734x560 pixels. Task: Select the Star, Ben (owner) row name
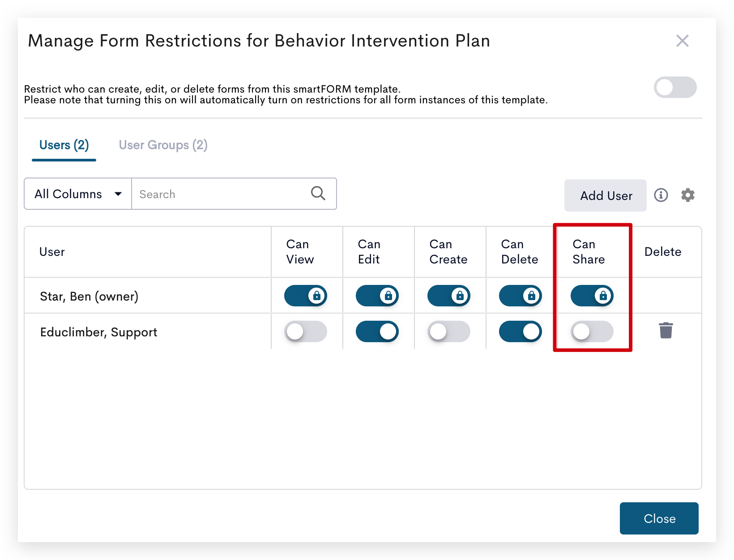pyautogui.click(x=89, y=296)
